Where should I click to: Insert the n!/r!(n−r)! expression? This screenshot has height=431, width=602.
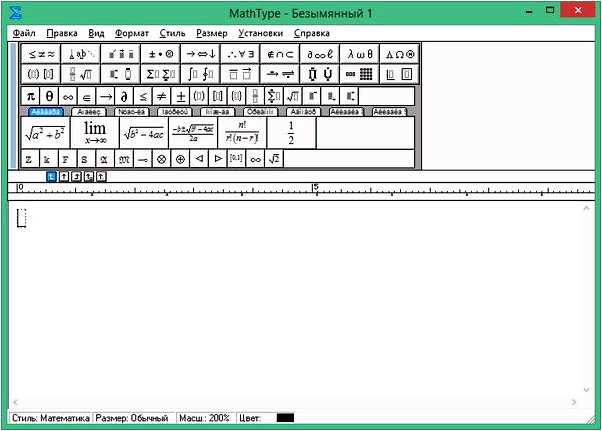pos(242,132)
